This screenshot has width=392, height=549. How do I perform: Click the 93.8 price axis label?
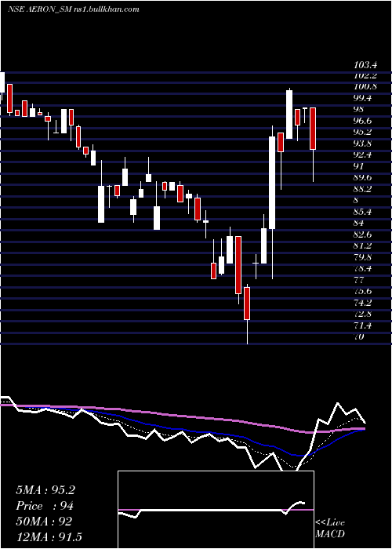(x=363, y=144)
